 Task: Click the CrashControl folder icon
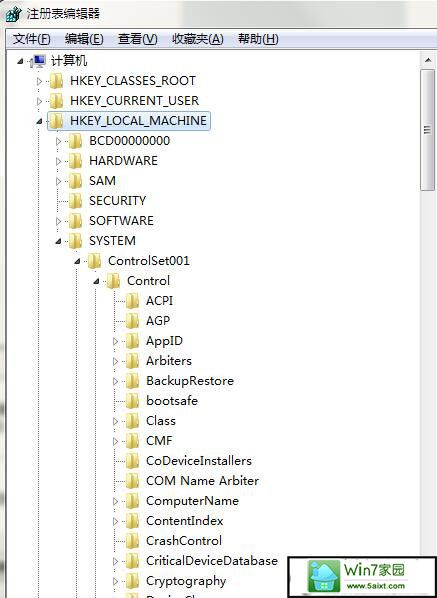tap(132, 541)
